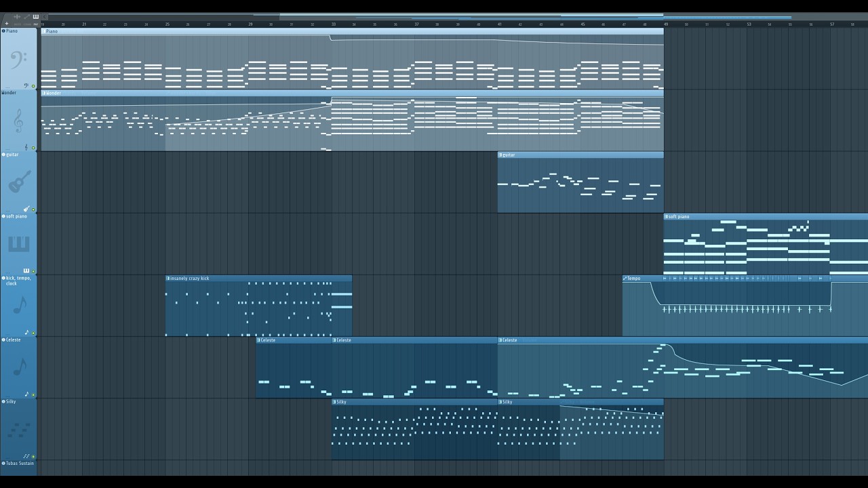Click the small bass clef icon on Piano track
868x488 pixels.
(26, 86)
